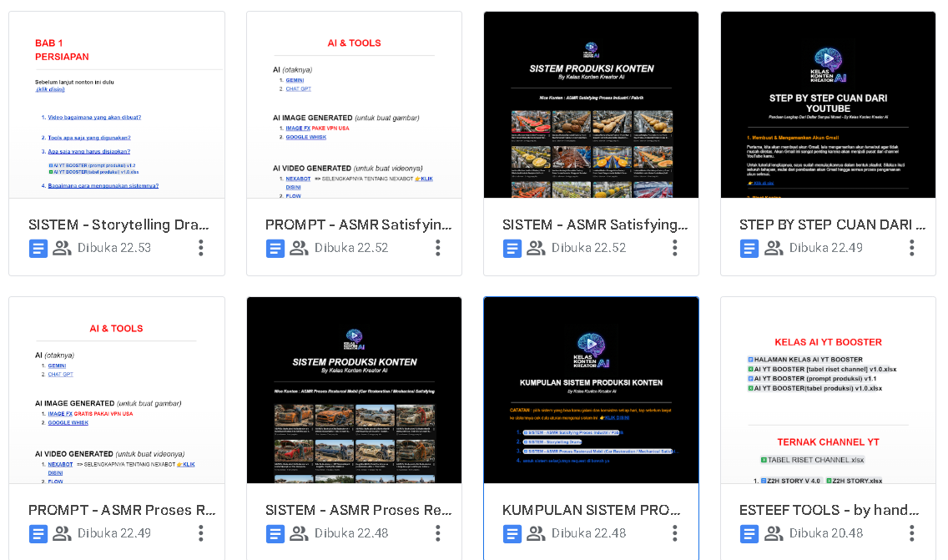Click Docs icon on KUMPULAN SISTEM card
The width and height of the screenshot is (948, 560).
512,533
